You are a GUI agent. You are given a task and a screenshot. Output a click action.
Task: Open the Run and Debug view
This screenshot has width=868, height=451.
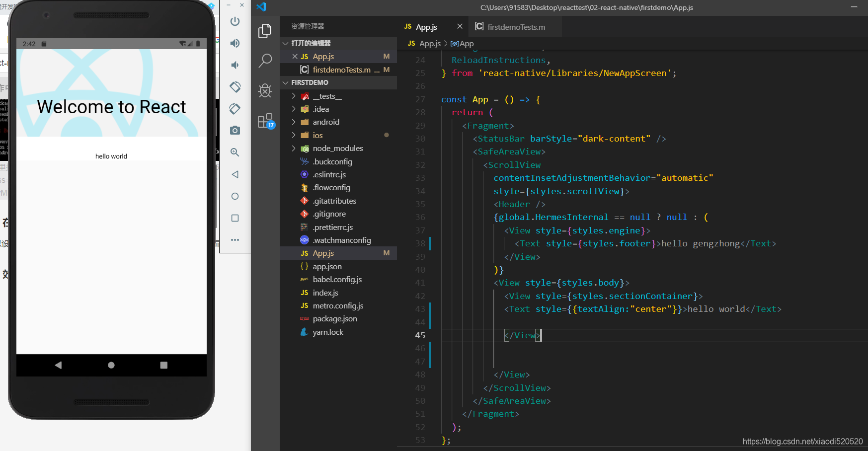click(x=265, y=90)
